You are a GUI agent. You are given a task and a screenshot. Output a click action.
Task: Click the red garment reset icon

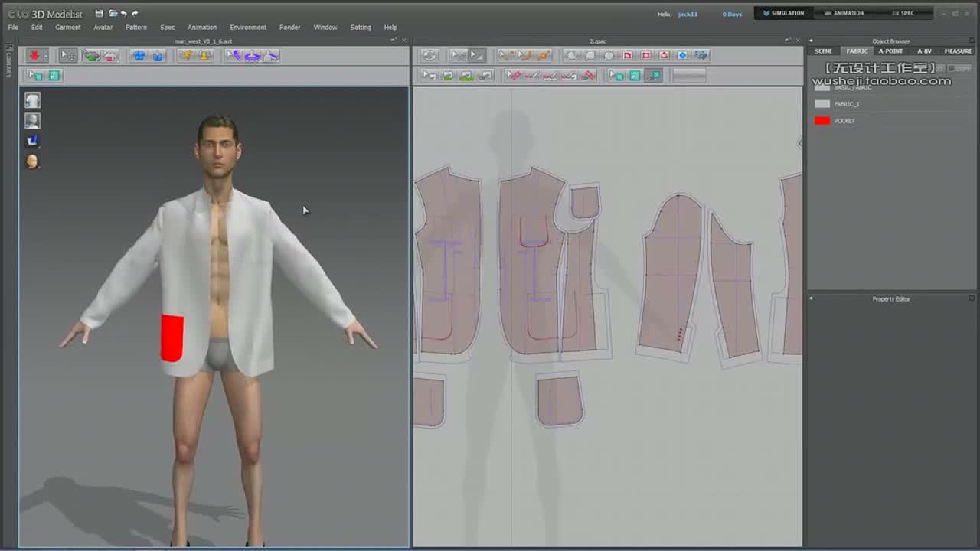[x=111, y=55]
